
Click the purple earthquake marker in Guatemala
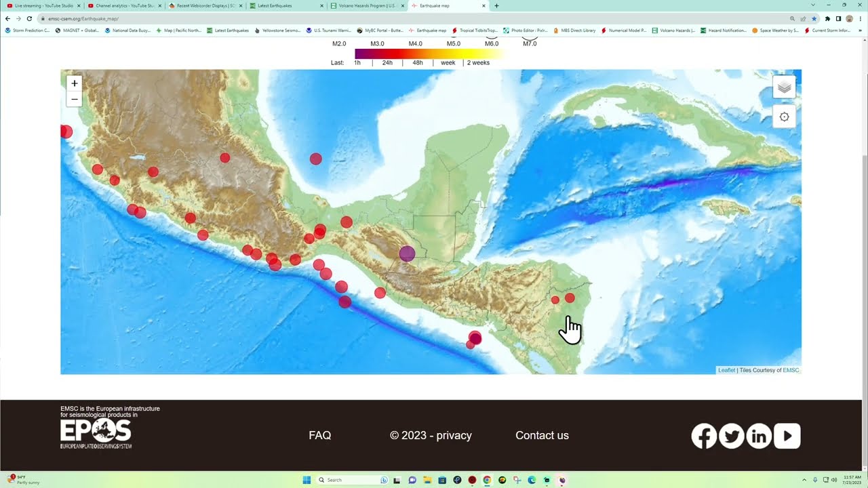(x=407, y=254)
